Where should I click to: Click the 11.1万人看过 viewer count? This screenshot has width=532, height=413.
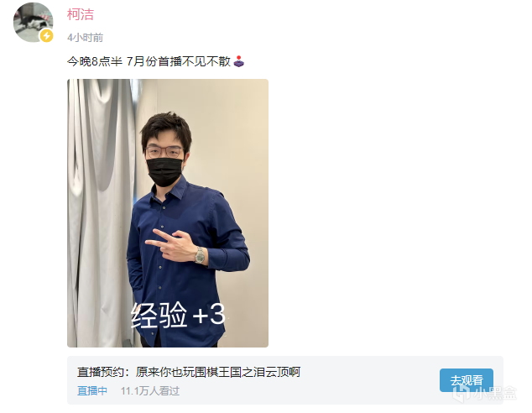pyautogui.click(x=150, y=391)
